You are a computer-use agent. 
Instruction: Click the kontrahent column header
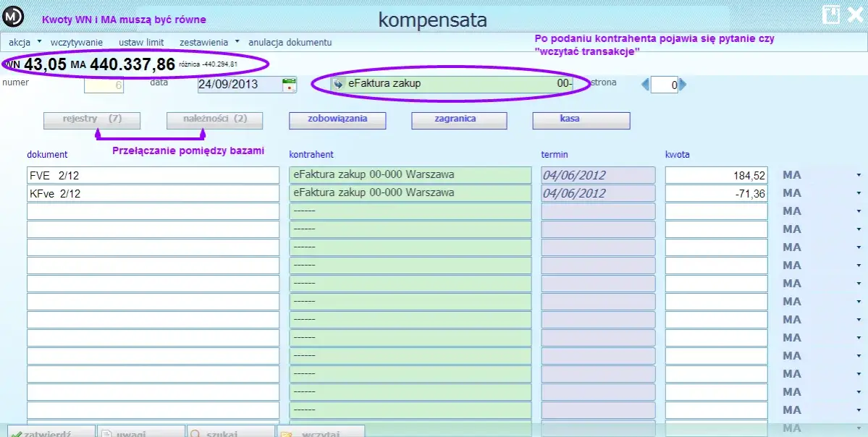[311, 155]
